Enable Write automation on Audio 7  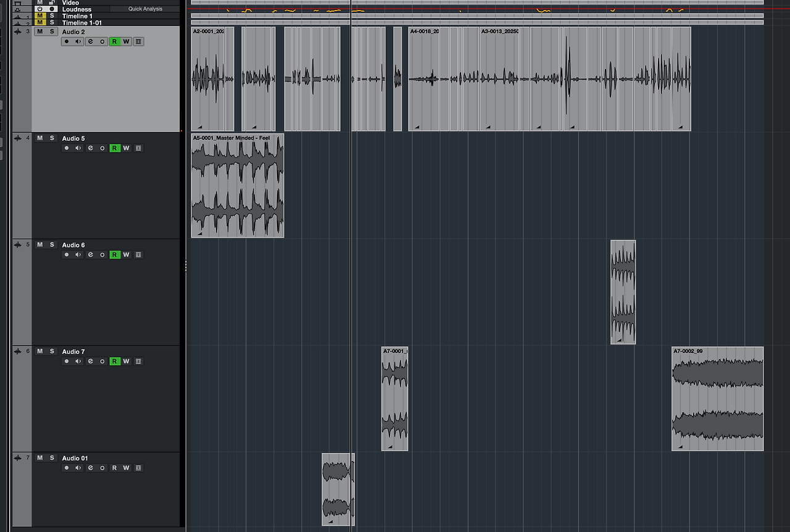tap(126, 361)
